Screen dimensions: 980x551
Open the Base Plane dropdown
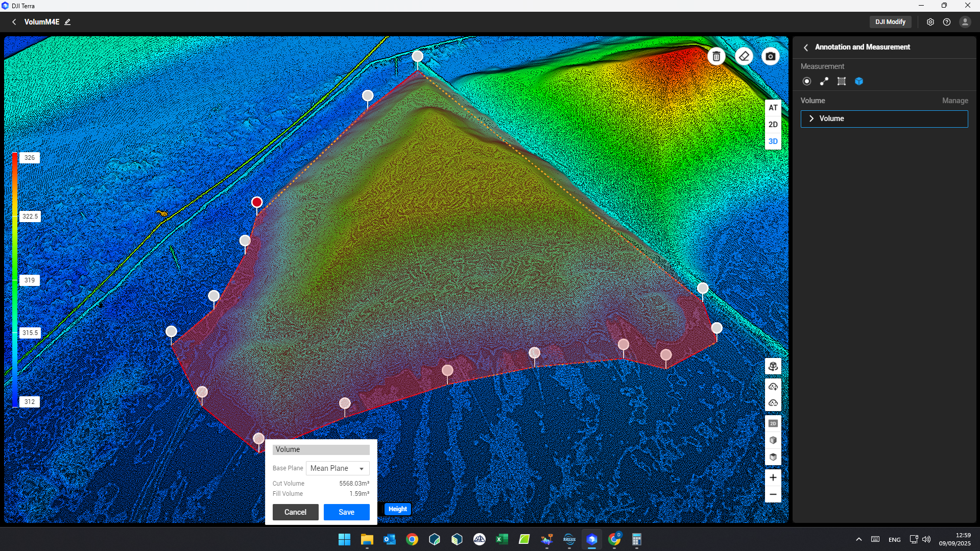click(338, 468)
